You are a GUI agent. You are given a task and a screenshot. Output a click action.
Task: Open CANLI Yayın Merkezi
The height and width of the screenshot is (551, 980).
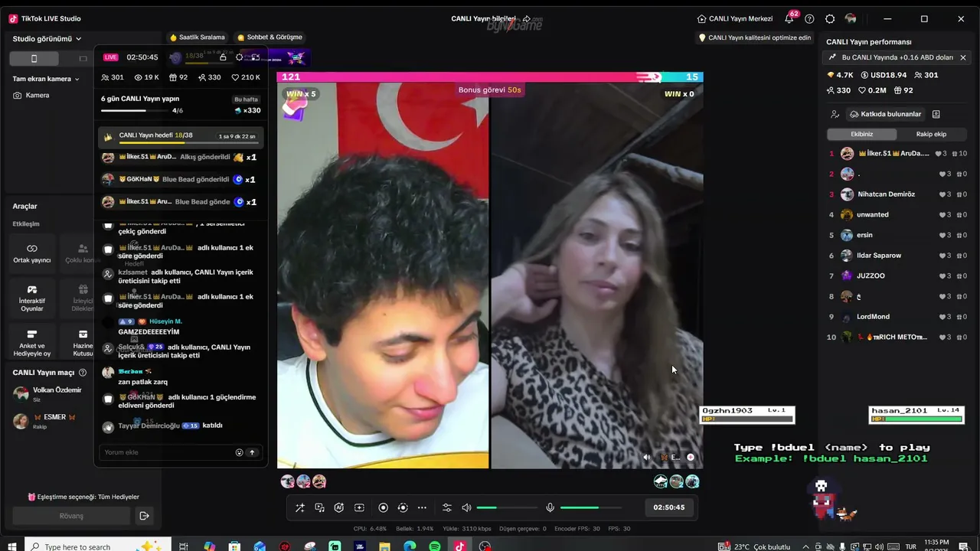[x=735, y=18]
